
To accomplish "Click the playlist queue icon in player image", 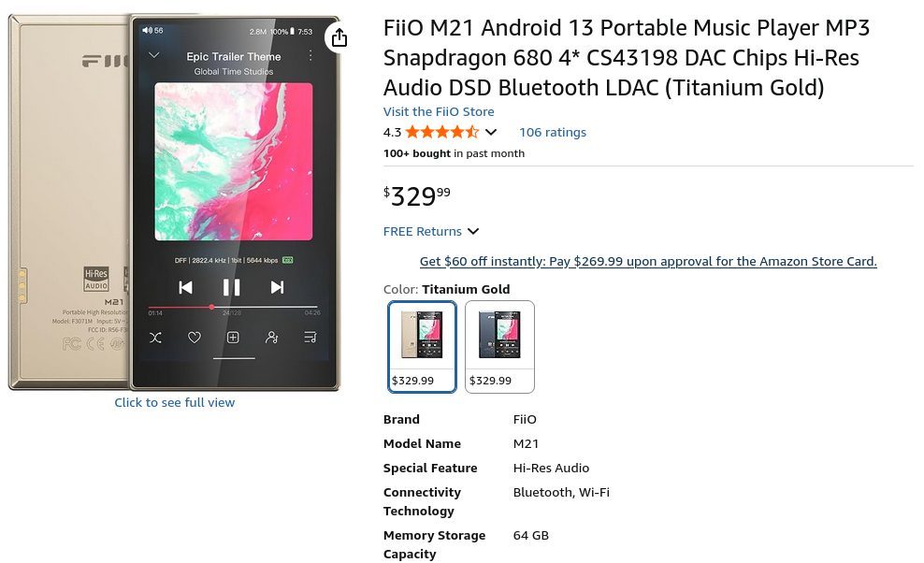I will 310,338.
